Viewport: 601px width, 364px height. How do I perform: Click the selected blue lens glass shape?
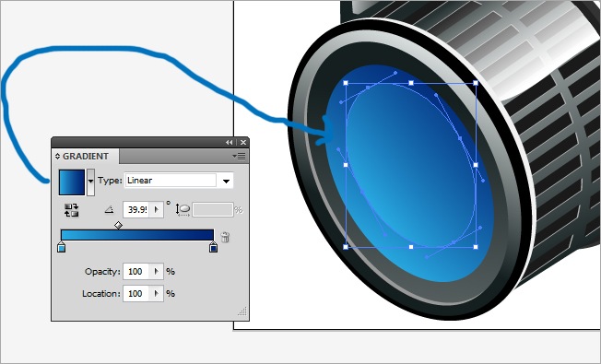(x=411, y=165)
